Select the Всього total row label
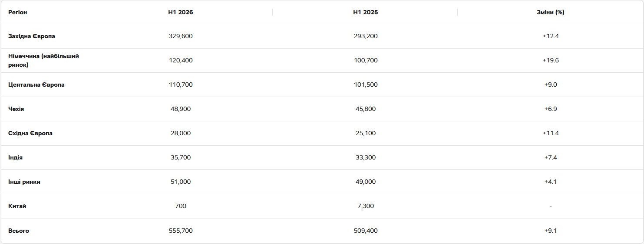 [x=19, y=231]
